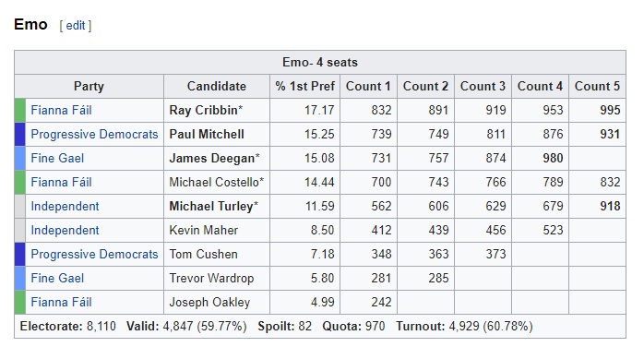This screenshot has height=347, width=644.
Task: Click grey color cell beside Michael Turley
Action: pos(19,206)
